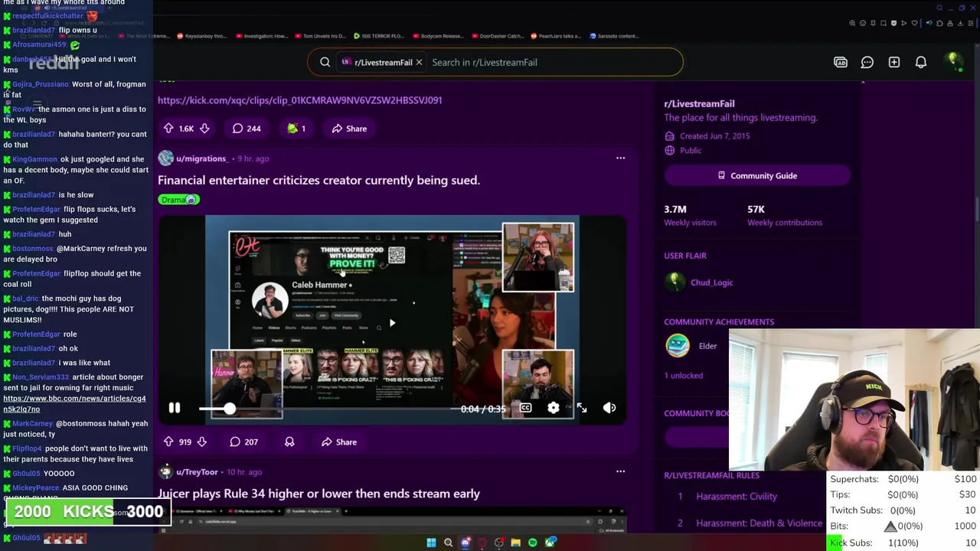Open the 244 comments on the post
The width and height of the screenshot is (980, 551).
point(247,129)
